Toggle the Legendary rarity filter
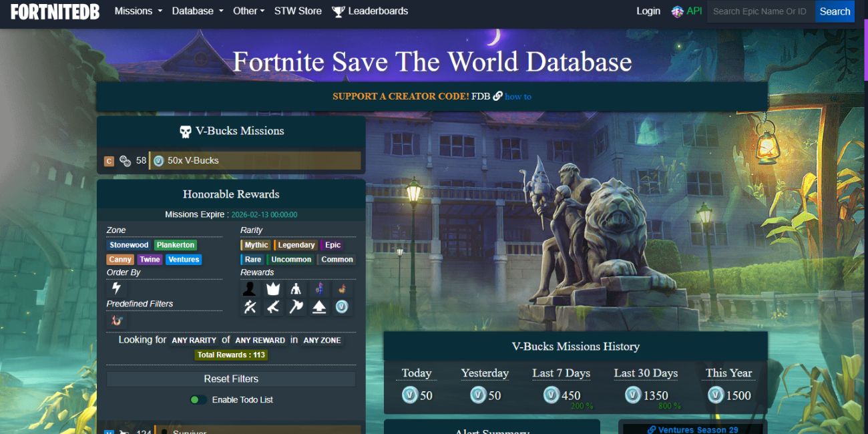 (296, 244)
